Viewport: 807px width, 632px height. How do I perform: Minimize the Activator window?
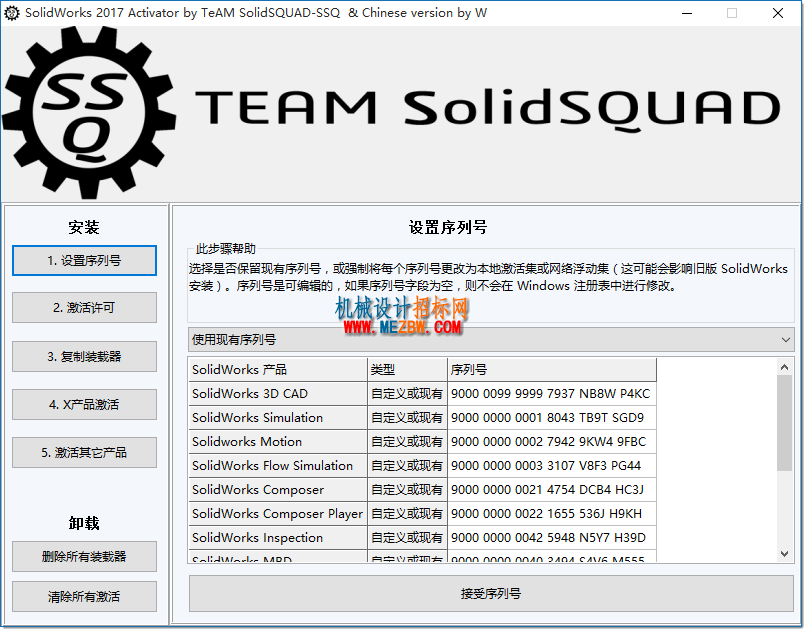tap(687, 13)
